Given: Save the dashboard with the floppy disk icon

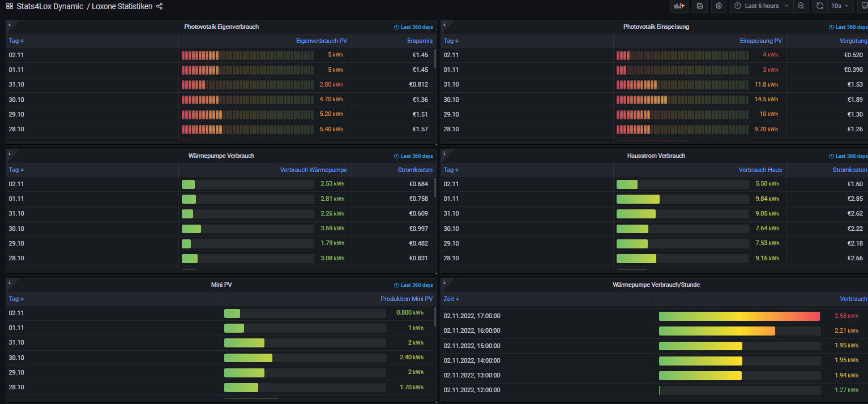Looking at the screenshot, I should pos(700,6).
